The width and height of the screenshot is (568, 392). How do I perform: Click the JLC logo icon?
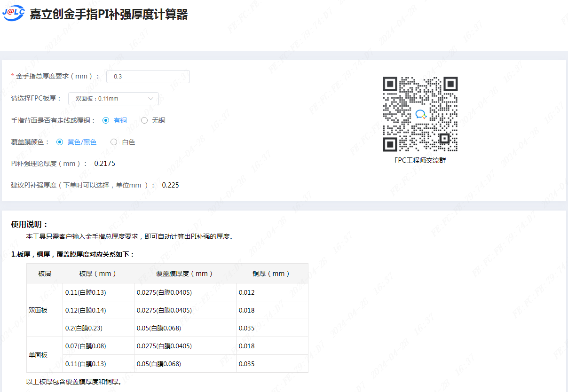(x=14, y=14)
